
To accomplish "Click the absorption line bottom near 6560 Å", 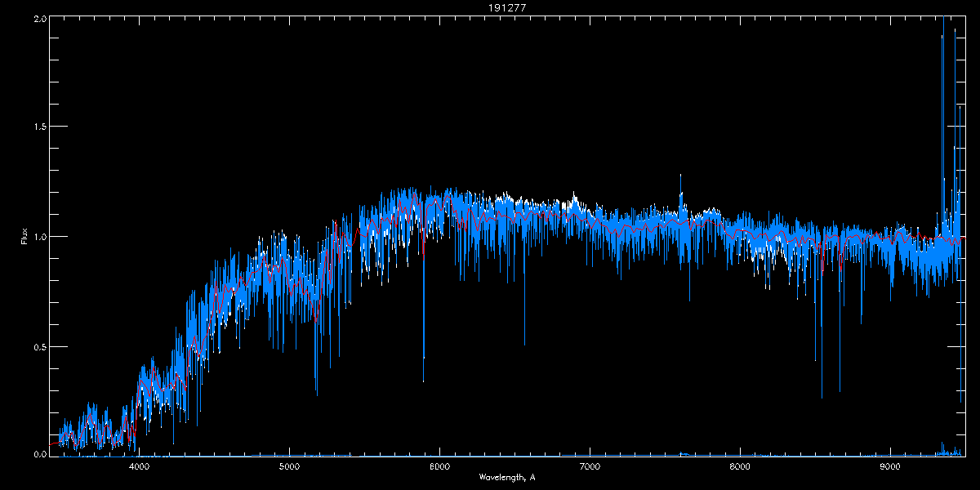I will pos(524,344).
